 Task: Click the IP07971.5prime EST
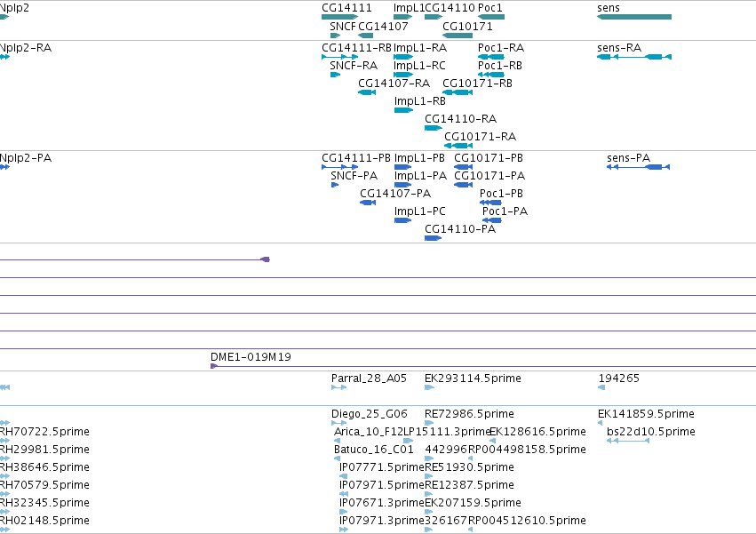(x=344, y=494)
